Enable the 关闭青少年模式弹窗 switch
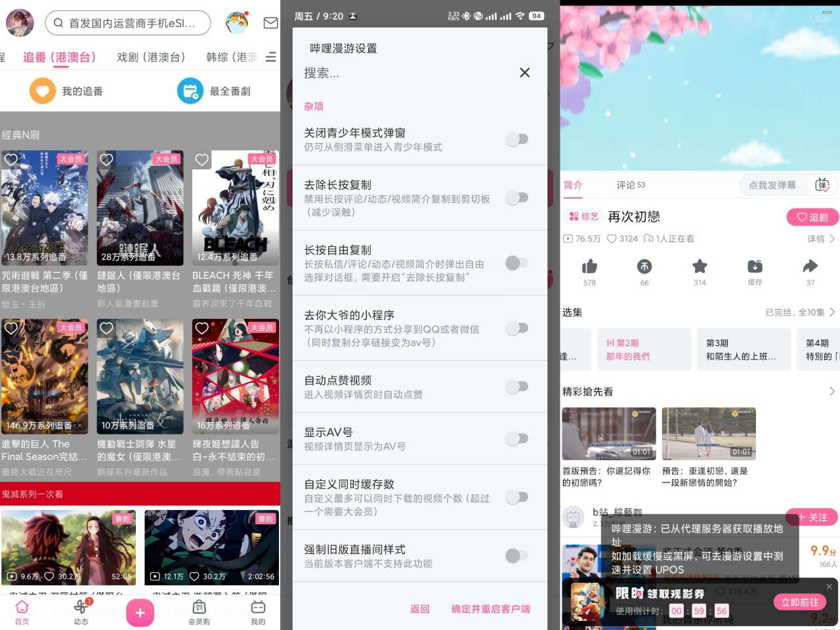840x630 pixels. (517, 138)
